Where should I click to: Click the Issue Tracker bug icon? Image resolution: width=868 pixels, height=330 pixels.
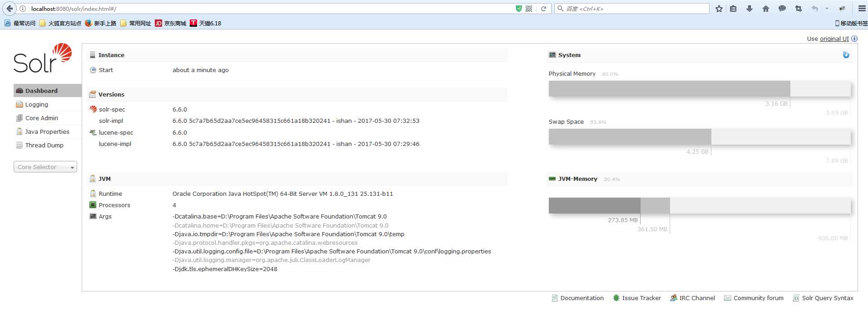pyautogui.click(x=616, y=298)
